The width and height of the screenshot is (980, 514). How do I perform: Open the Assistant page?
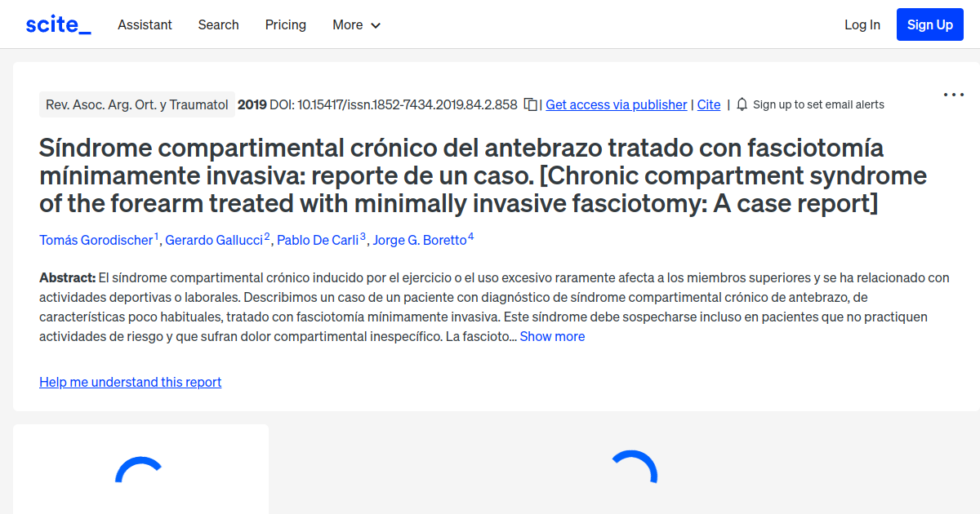coord(145,24)
